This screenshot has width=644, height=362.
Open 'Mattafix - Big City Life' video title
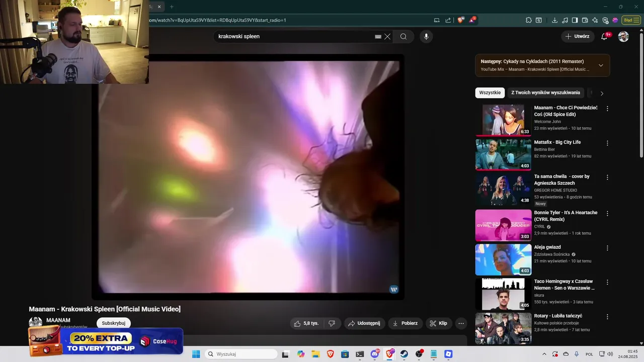(x=557, y=142)
